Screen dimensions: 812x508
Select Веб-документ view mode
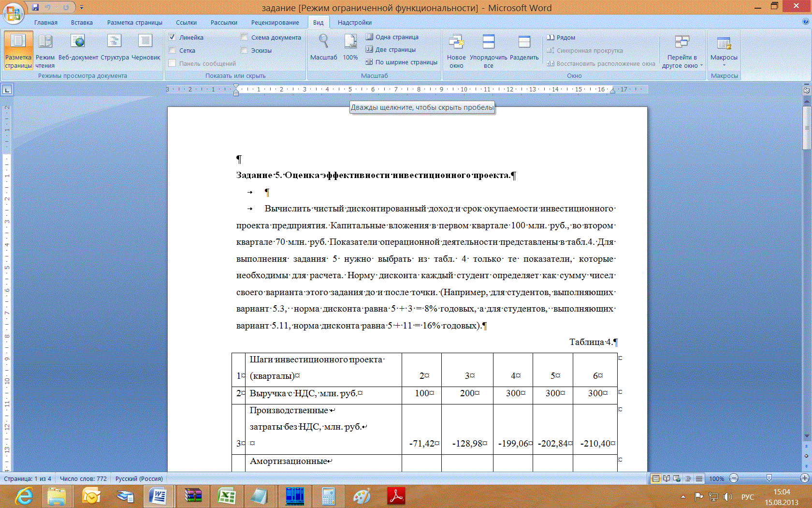tap(78, 47)
